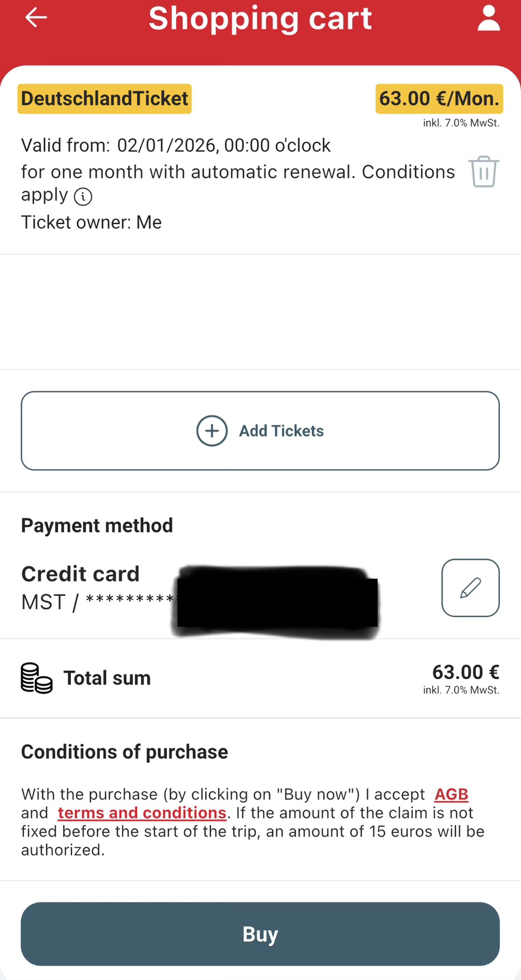Select the DeutschlandTicket yellow label
Screen dimensions: 521x980
click(104, 99)
